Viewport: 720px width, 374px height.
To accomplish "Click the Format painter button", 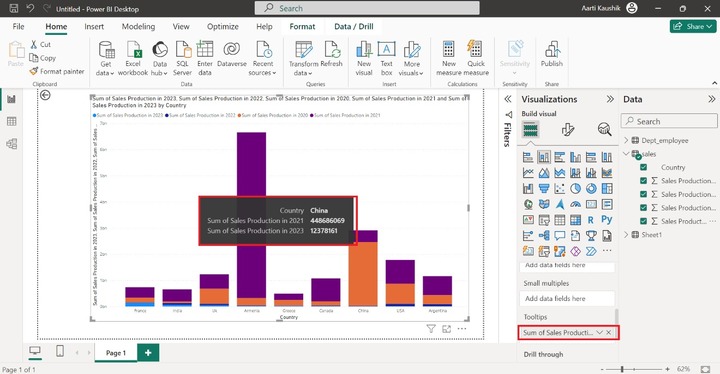I will (57, 71).
